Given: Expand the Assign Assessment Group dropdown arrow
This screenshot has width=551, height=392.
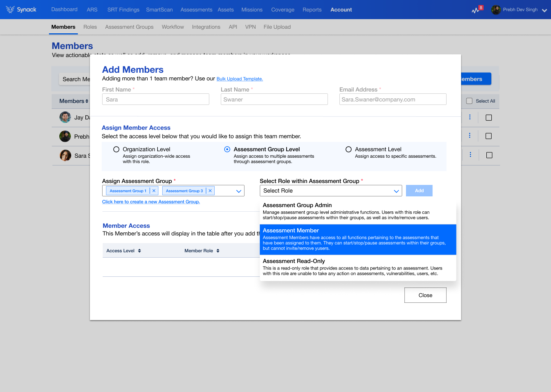Looking at the screenshot, I should (x=239, y=191).
